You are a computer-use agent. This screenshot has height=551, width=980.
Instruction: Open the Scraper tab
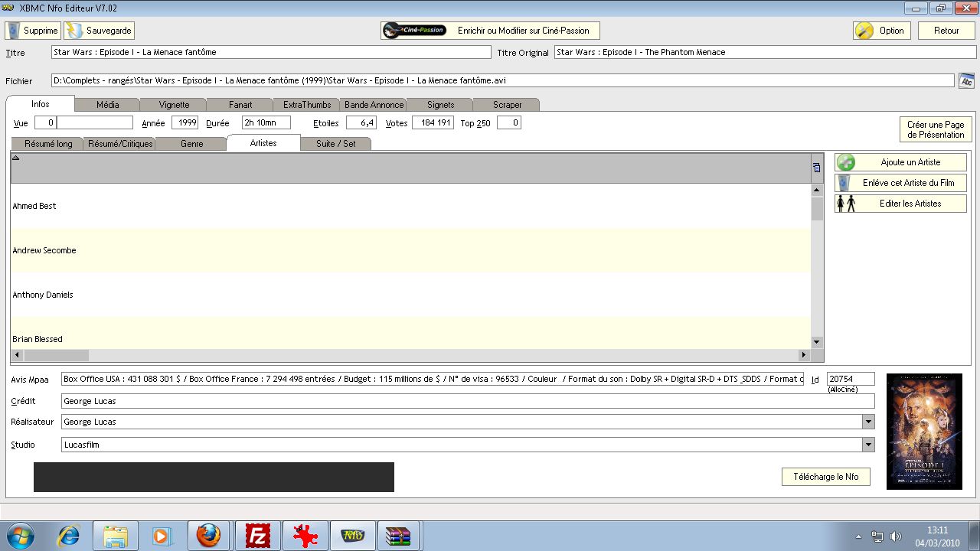coord(507,105)
